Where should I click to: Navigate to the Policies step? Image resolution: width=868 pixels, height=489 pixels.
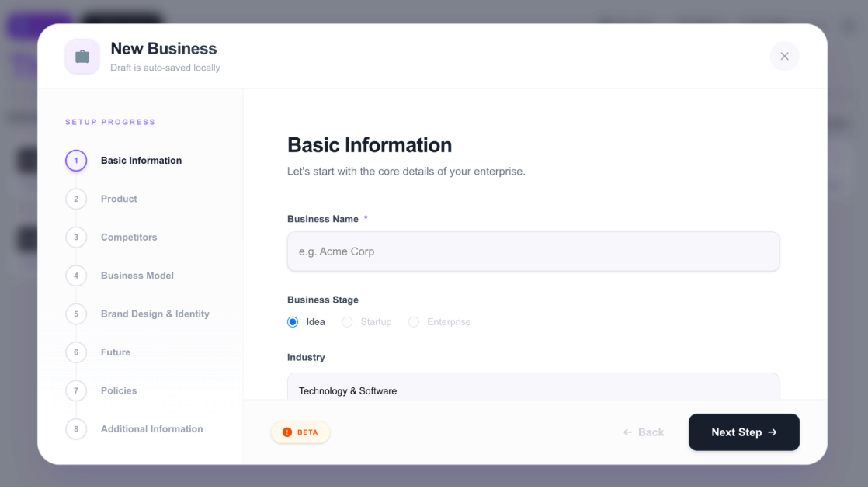[x=119, y=390]
